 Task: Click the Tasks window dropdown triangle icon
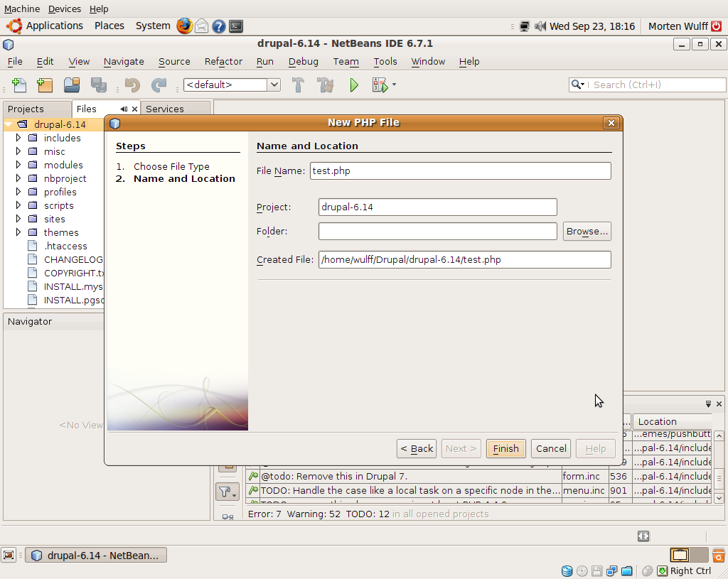(708, 404)
